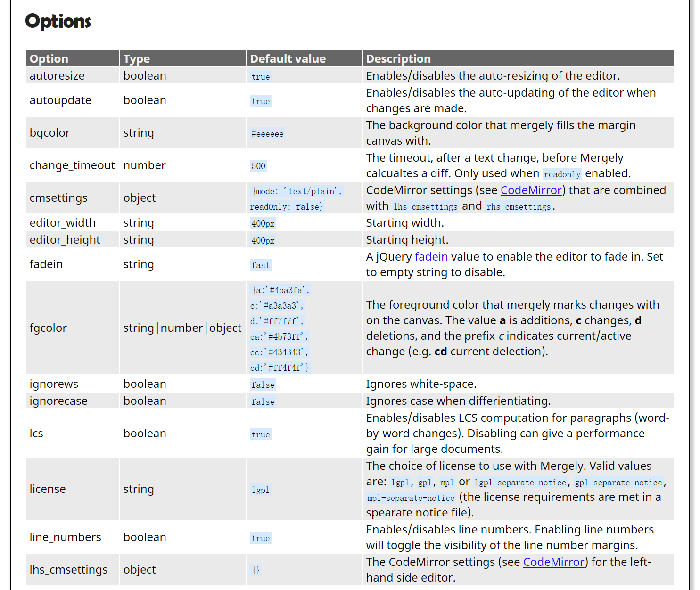Click the 500 default value for change_timeout
The width and height of the screenshot is (700, 590).
click(x=258, y=166)
